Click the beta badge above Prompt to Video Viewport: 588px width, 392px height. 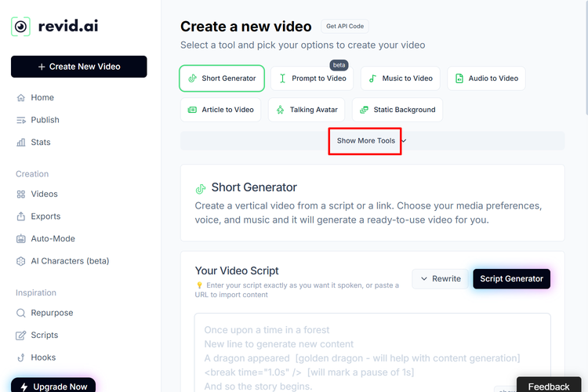[339, 65]
